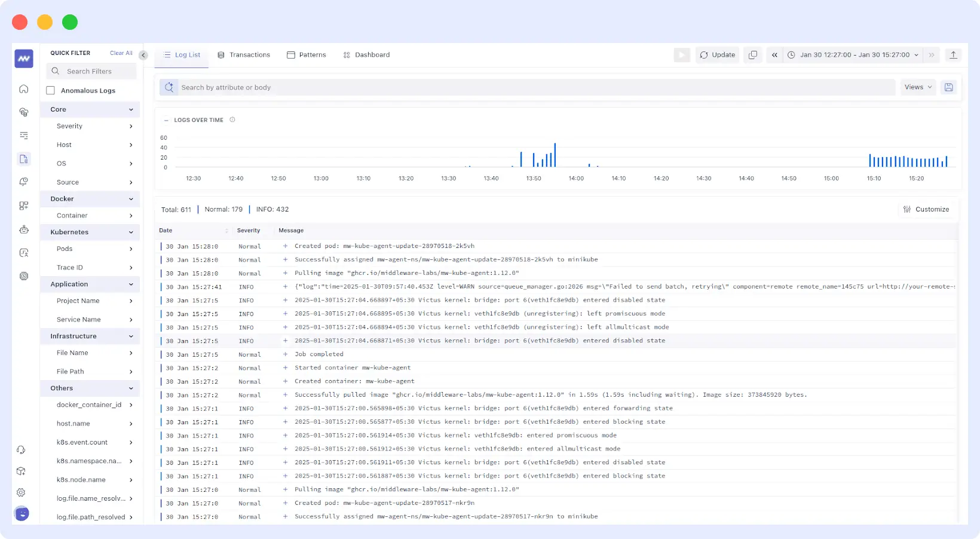Click the Clear All filters link

tap(121, 53)
